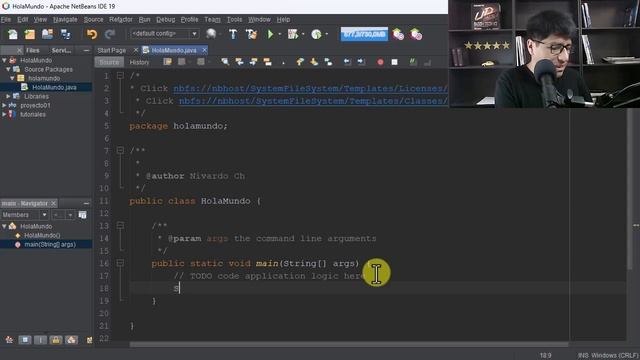Image resolution: width=640 pixels, height=360 pixels.
Task: Click the white Stop Macro Recording icon
Action: click(394, 62)
